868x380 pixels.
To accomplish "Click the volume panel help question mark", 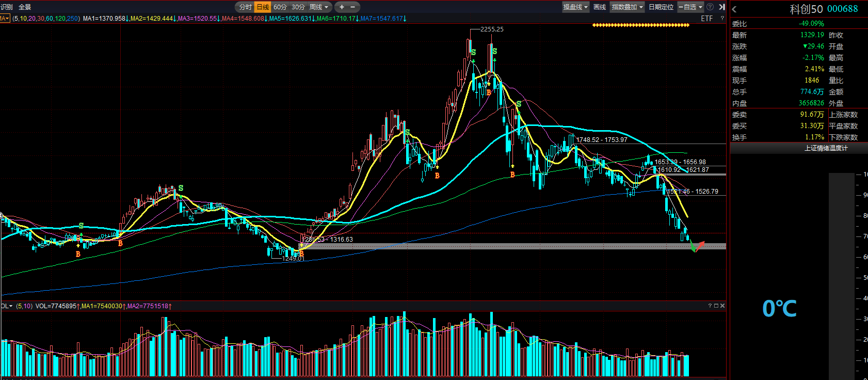I will point(710,306).
